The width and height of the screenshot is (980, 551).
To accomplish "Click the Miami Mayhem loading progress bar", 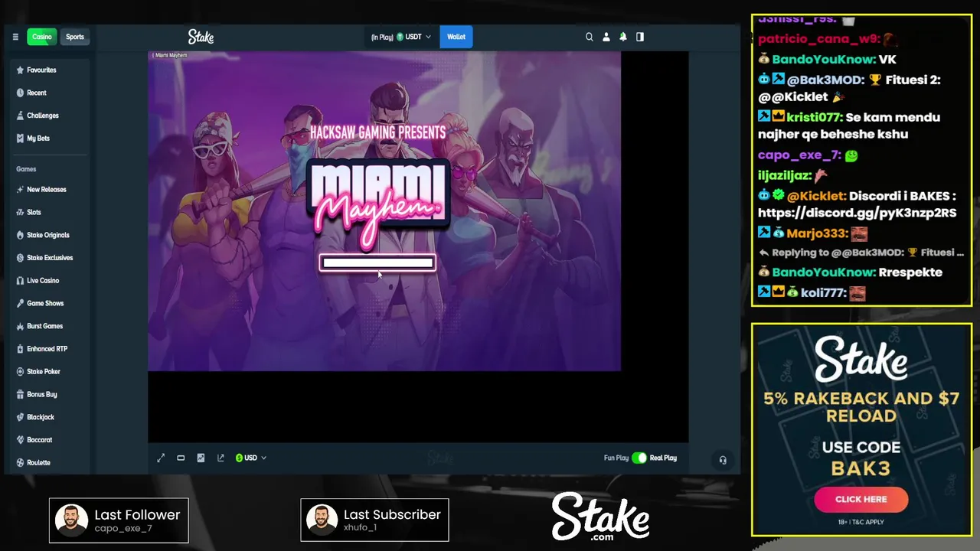I will click(377, 263).
